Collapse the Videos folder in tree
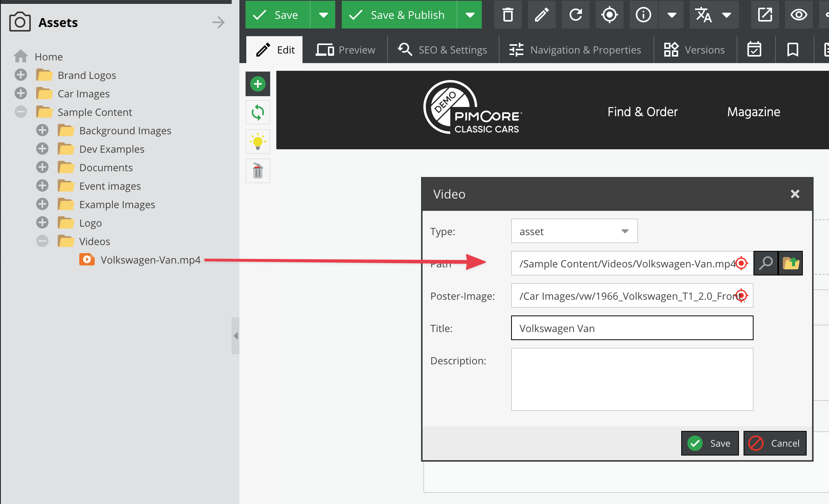The image size is (829, 504). pyautogui.click(x=42, y=241)
